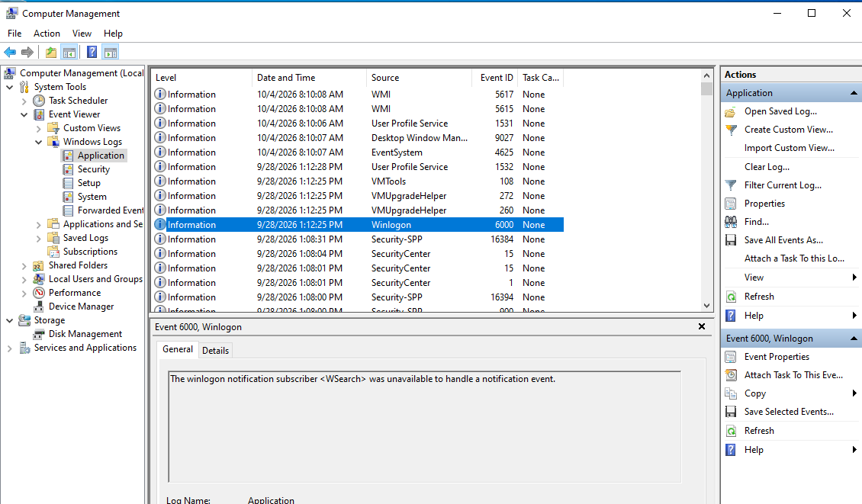This screenshot has width=862, height=504.
Task: Collapse the System Tools tree node
Action: click(x=10, y=87)
